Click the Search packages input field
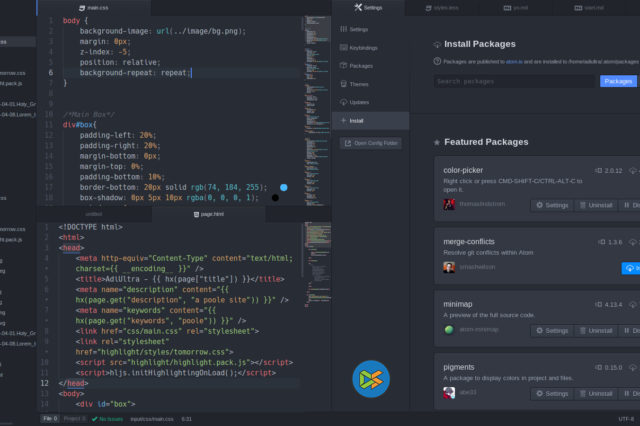The width and height of the screenshot is (640, 426). pyautogui.click(x=514, y=82)
